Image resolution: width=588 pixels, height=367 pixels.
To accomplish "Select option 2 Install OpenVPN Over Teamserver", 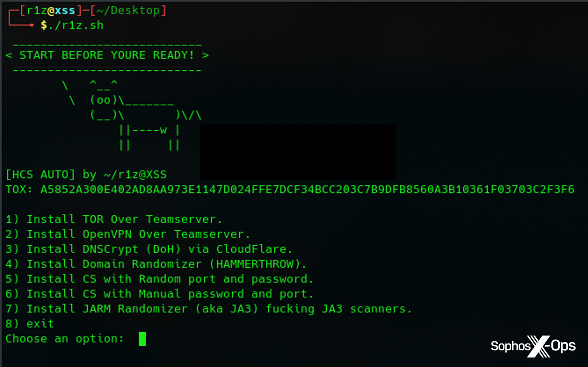I will (128, 234).
